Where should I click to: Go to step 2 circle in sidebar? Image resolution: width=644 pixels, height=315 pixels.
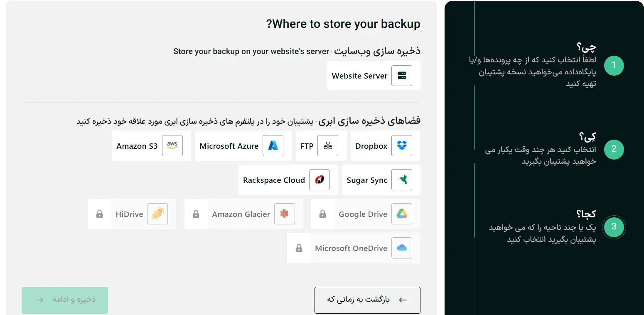click(x=614, y=149)
